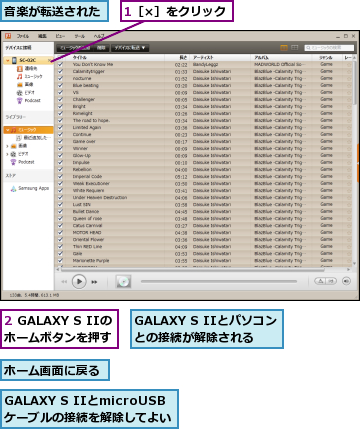Open device ミュージック music note icon
This screenshot has width=360, height=429.
(20, 76)
